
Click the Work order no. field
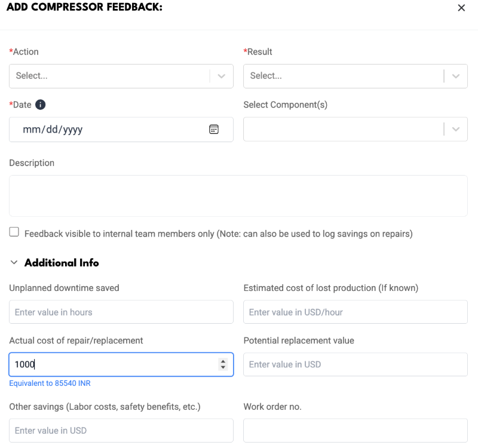click(x=355, y=430)
